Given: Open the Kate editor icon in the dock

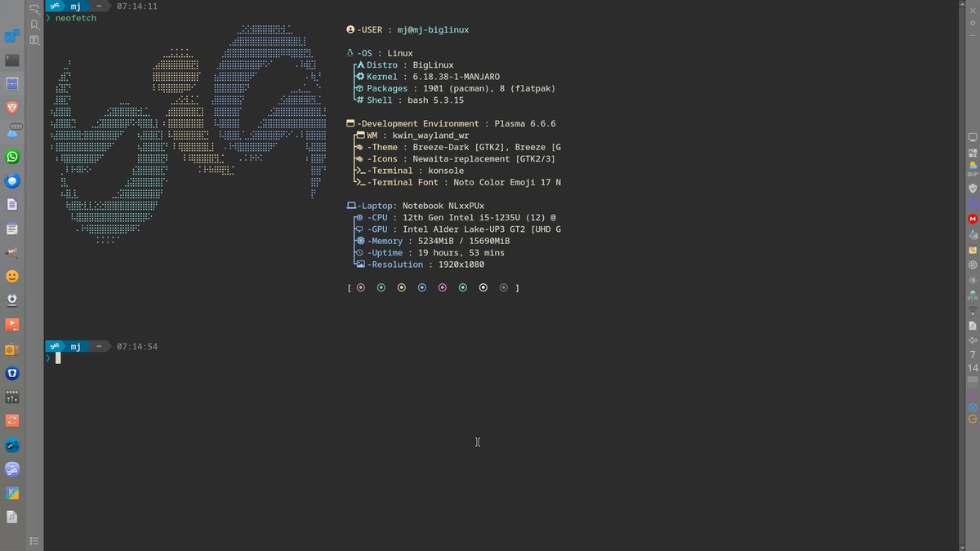Looking at the screenshot, I should [x=12, y=493].
